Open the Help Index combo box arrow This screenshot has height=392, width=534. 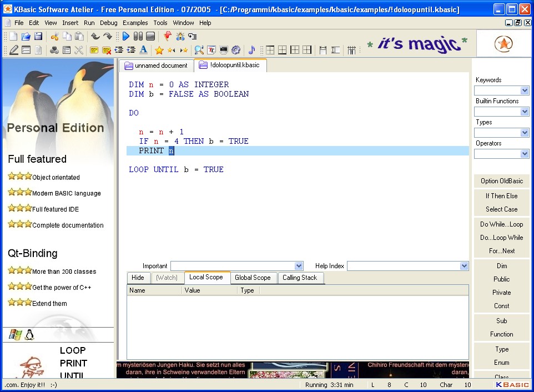click(x=464, y=266)
